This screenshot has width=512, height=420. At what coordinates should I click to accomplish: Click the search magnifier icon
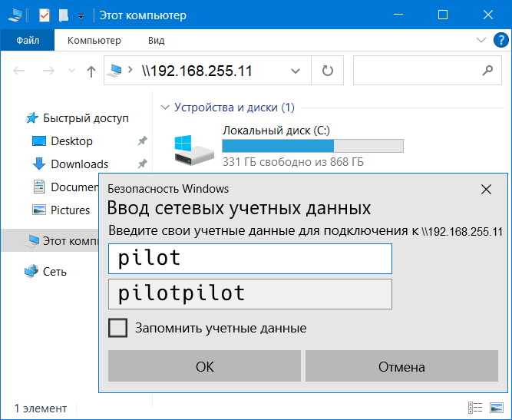tap(486, 71)
